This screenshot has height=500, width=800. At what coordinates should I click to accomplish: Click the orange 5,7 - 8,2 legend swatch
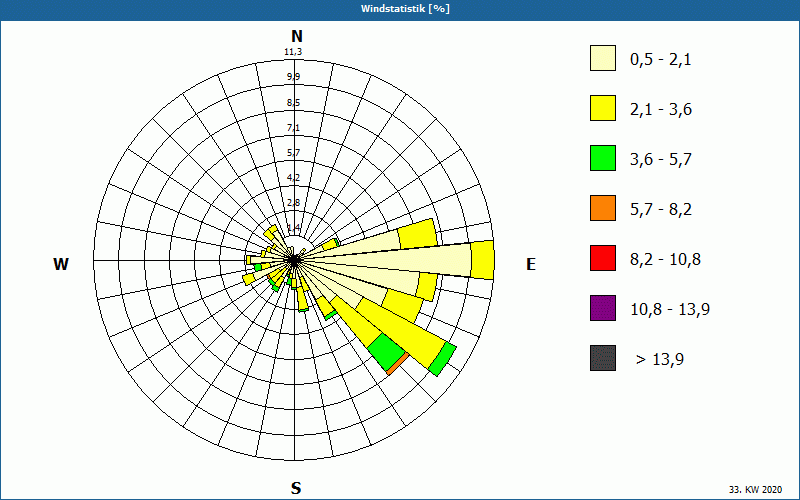pyautogui.click(x=603, y=208)
